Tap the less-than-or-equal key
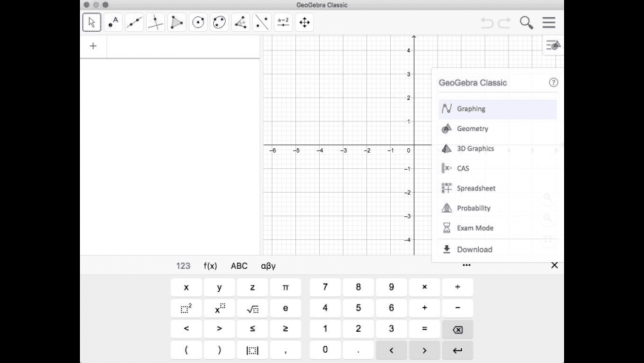 coord(252,329)
